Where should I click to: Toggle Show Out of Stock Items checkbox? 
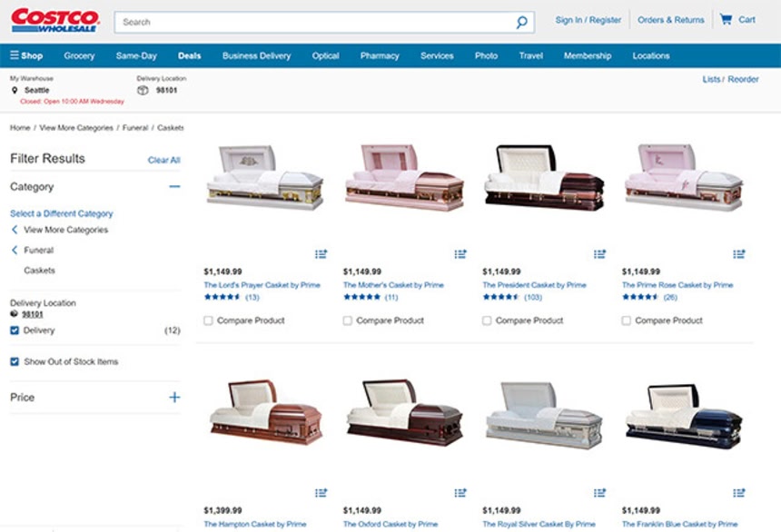(x=15, y=361)
